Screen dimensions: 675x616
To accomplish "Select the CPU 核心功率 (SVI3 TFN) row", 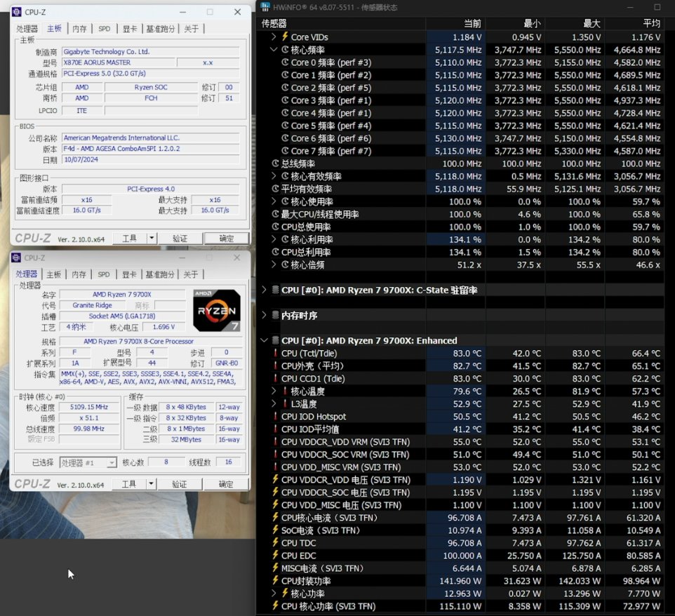I will point(462,606).
